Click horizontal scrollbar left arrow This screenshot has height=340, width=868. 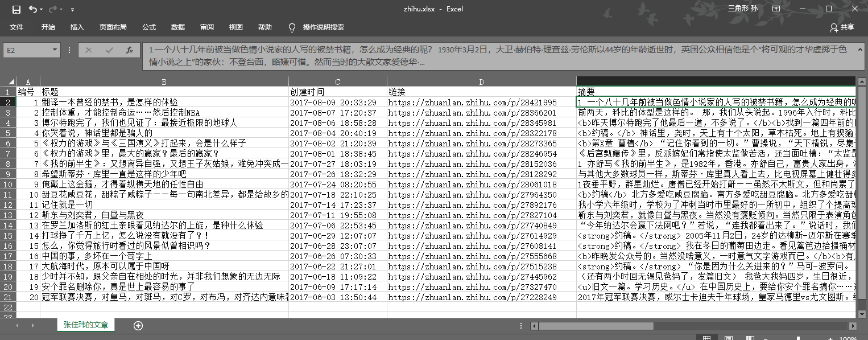click(x=535, y=326)
